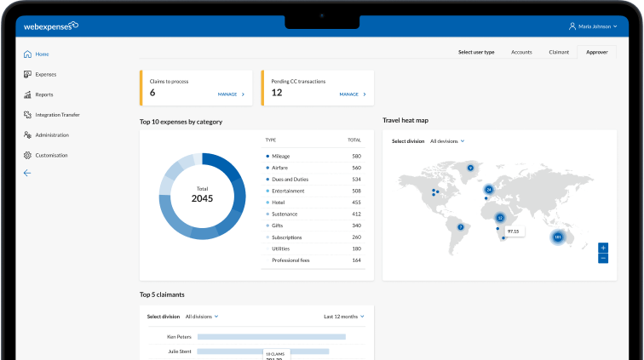Click the Gifts expense row
The image size is (644, 360).
point(313,226)
